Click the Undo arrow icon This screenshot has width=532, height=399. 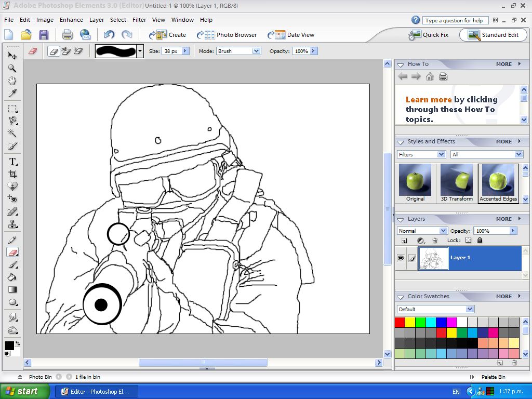[x=109, y=35]
